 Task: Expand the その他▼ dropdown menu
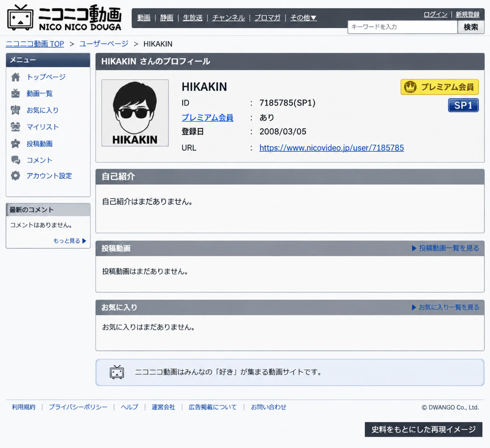click(x=303, y=18)
